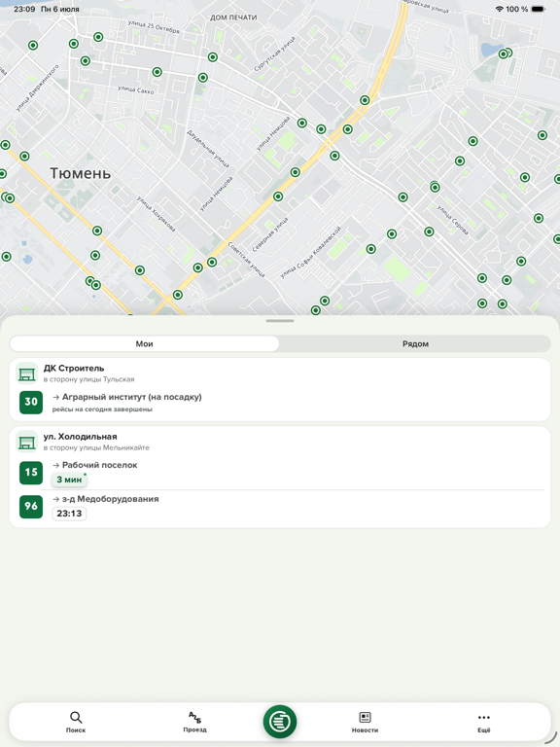The height and width of the screenshot is (747, 560).
Task: Grab the bottom sheet drag handle
Action: pos(280,321)
